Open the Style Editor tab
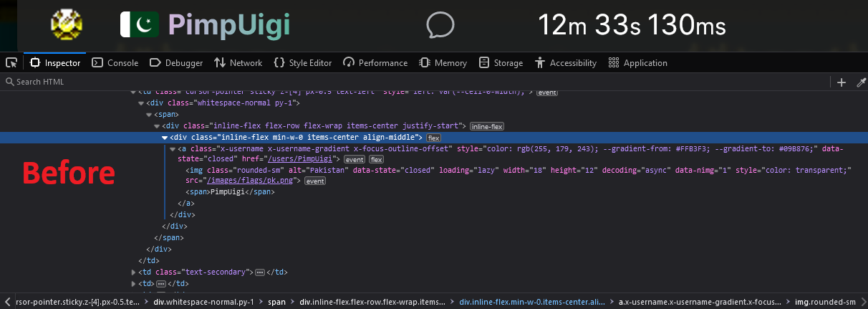The image size is (868, 309). (302, 63)
